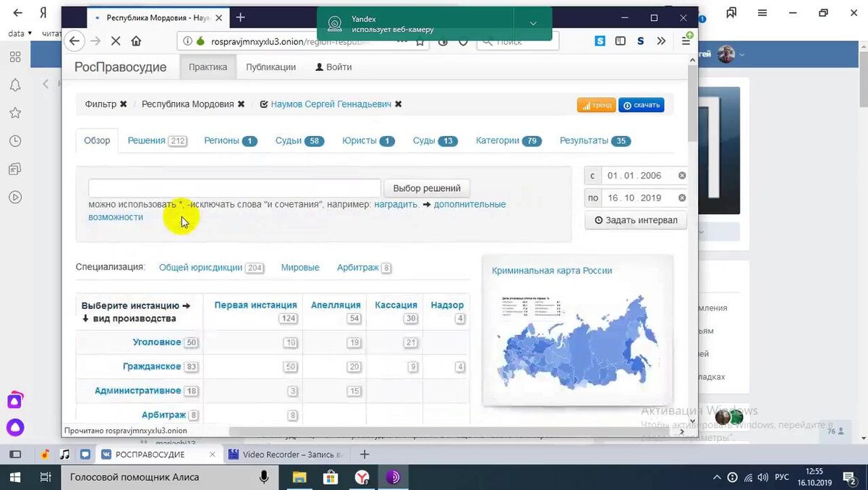
Task: Remove the Фильтр tag
Action: (x=124, y=104)
